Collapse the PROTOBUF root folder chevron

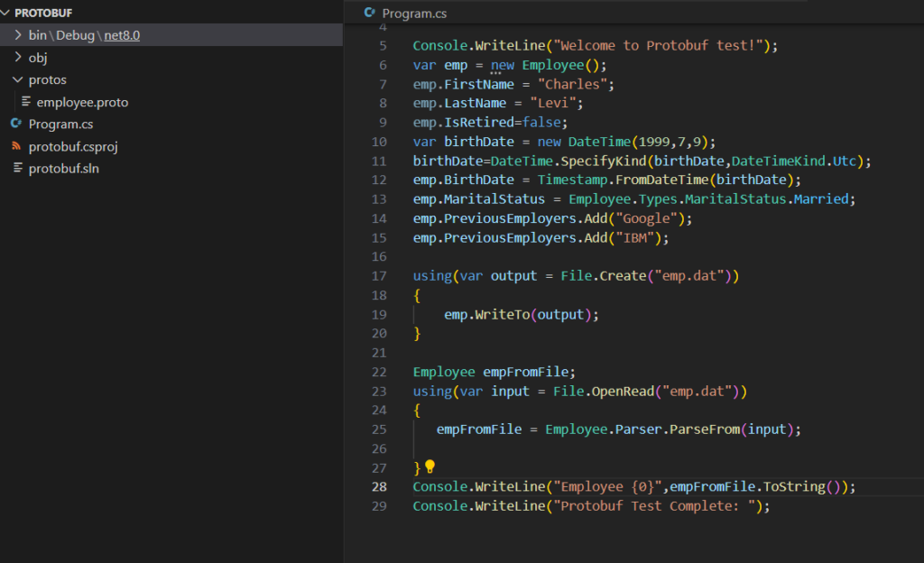6,14
